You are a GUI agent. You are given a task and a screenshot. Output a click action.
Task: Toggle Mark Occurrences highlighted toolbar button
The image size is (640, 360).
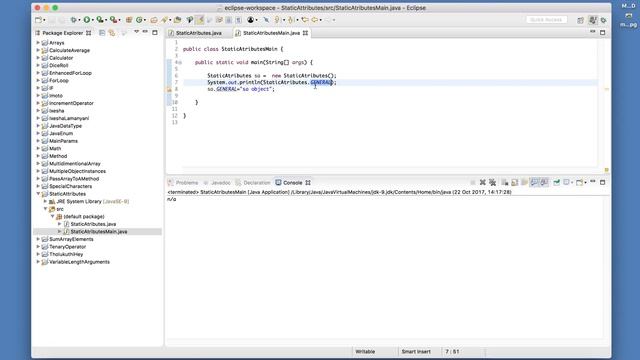[x=200, y=20]
